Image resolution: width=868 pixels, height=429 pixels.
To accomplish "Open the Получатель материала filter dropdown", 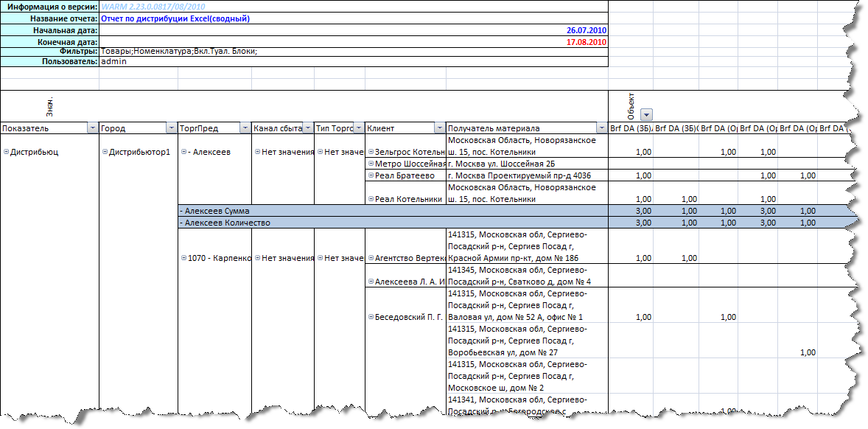I will 601,128.
